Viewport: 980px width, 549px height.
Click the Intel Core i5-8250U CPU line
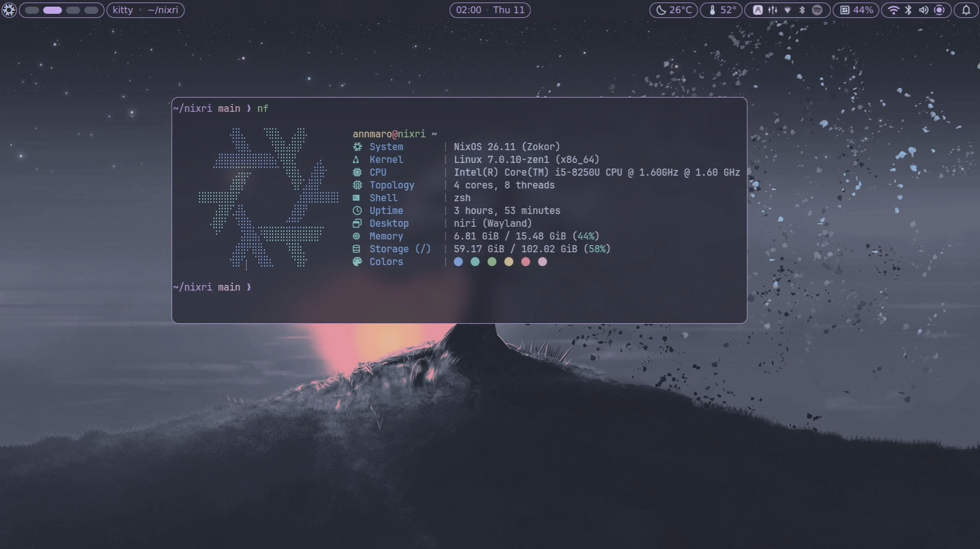[x=597, y=173]
